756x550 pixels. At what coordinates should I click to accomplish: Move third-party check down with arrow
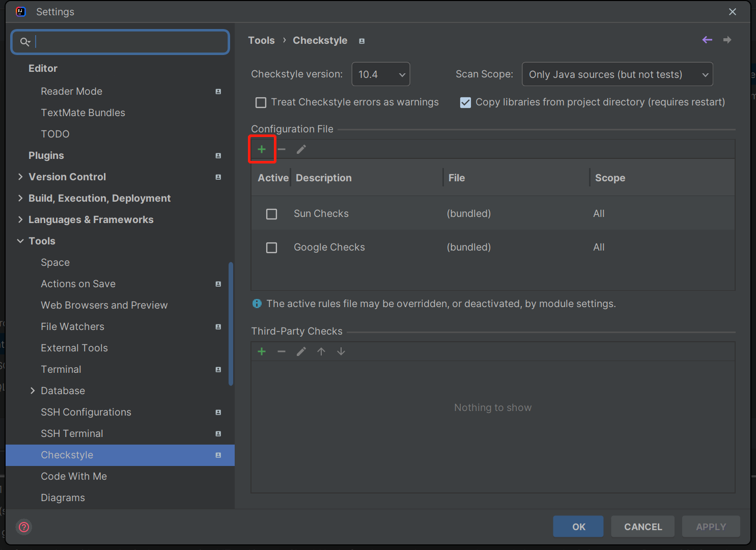click(341, 351)
